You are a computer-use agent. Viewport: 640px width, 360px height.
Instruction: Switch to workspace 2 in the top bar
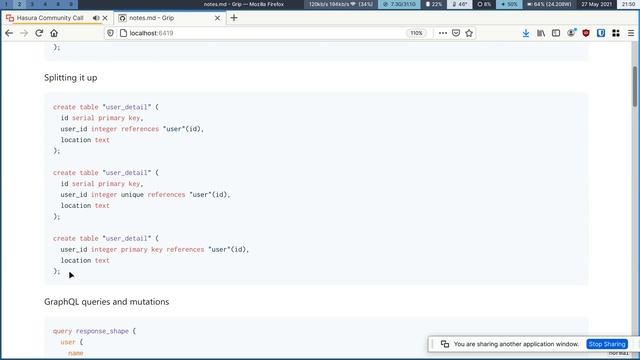click(19, 4)
